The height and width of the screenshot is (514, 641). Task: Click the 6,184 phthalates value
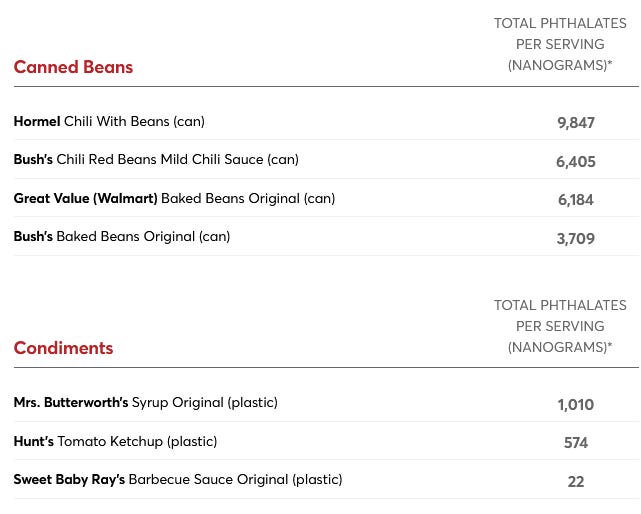pos(576,200)
